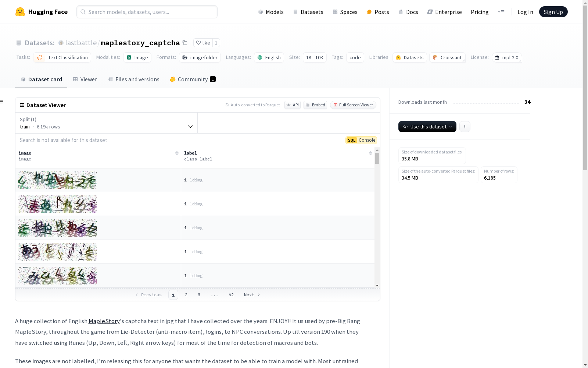Go to the Next page of rows

click(x=252, y=295)
